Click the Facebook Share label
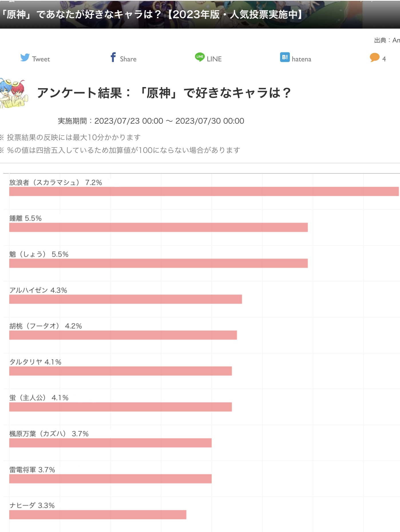 pos(128,59)
